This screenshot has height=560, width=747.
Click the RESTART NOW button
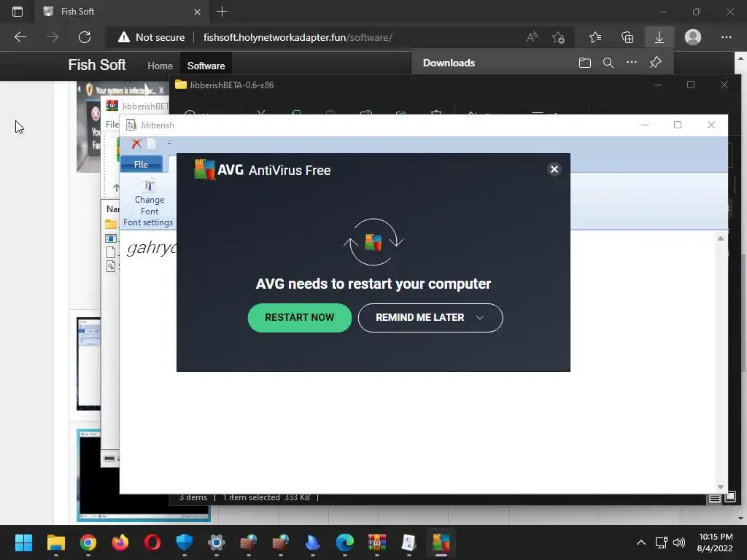300,318
